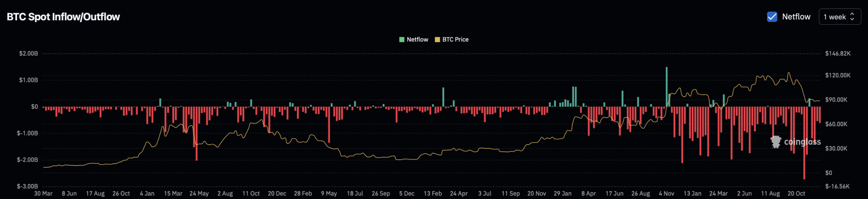Select the tallest green inflow bar near 4 Nov
The image size is (868, 199).
[667, 87]
